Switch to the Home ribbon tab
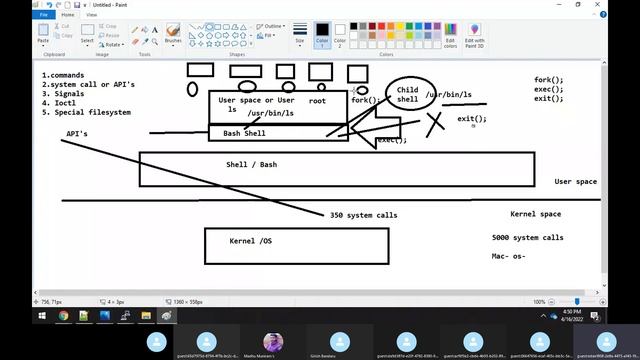The height and width of the screenshot is (360, 640). (x=68, y=15)
